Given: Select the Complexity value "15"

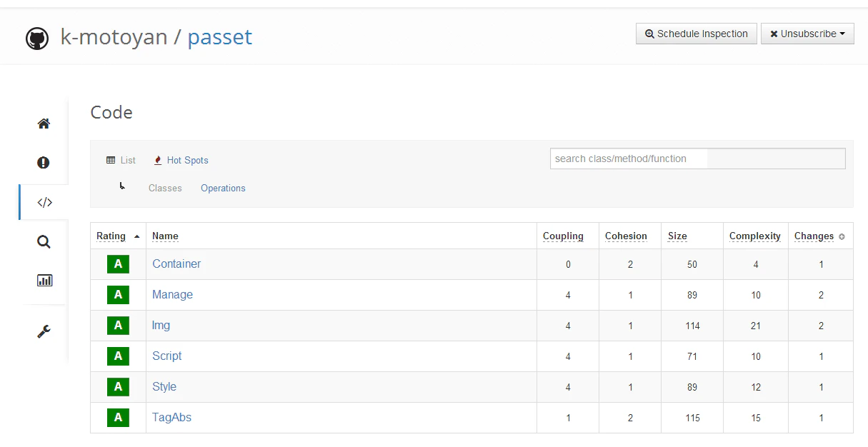Looking at the screenshot, I should click(756, 418).
